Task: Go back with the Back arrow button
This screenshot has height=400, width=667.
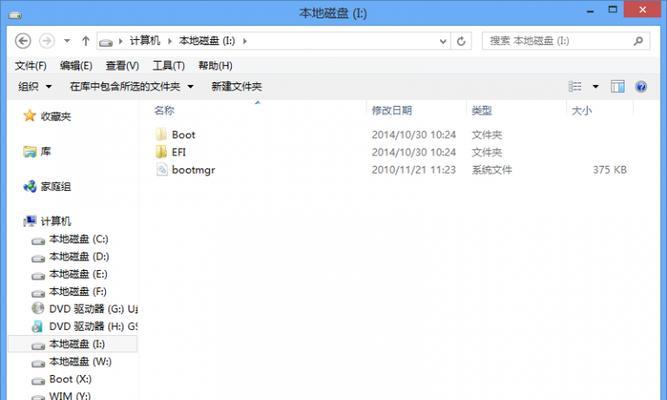Action: [x=23, y=41]
